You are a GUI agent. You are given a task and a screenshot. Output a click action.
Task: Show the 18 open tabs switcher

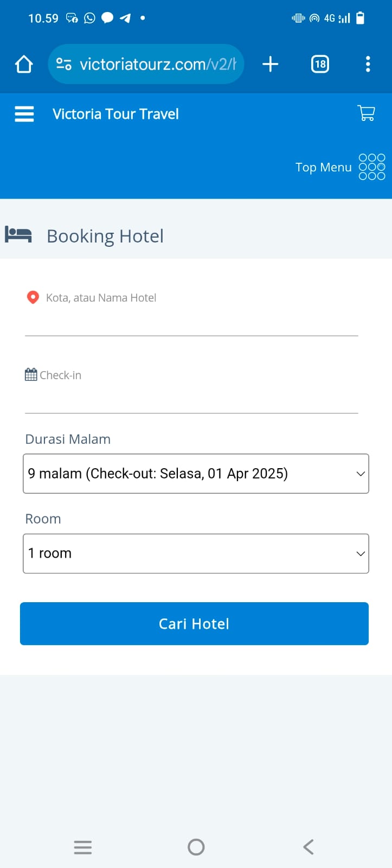(x=320, y=65)
